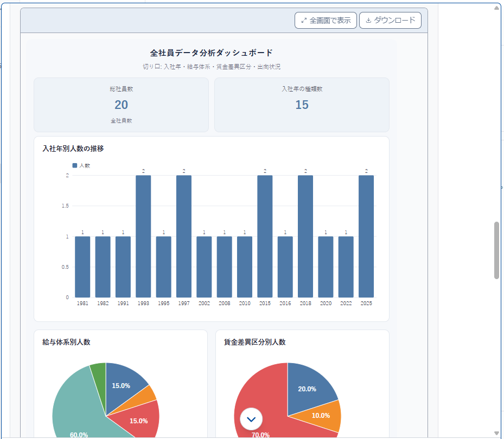Click the scrollbar down arrow
Image resolution: width=504 pixels, height=439 pixels.
point(496,433)
